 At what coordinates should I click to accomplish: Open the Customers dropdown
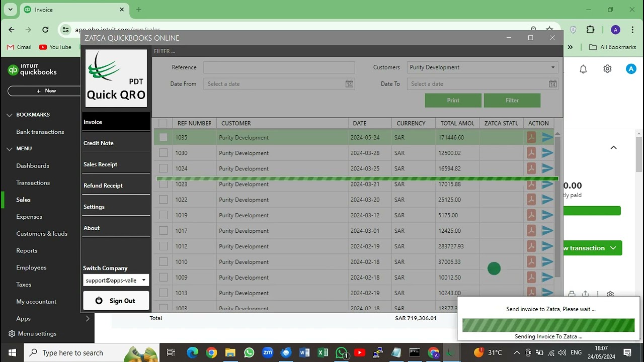[x=482, y=67]
